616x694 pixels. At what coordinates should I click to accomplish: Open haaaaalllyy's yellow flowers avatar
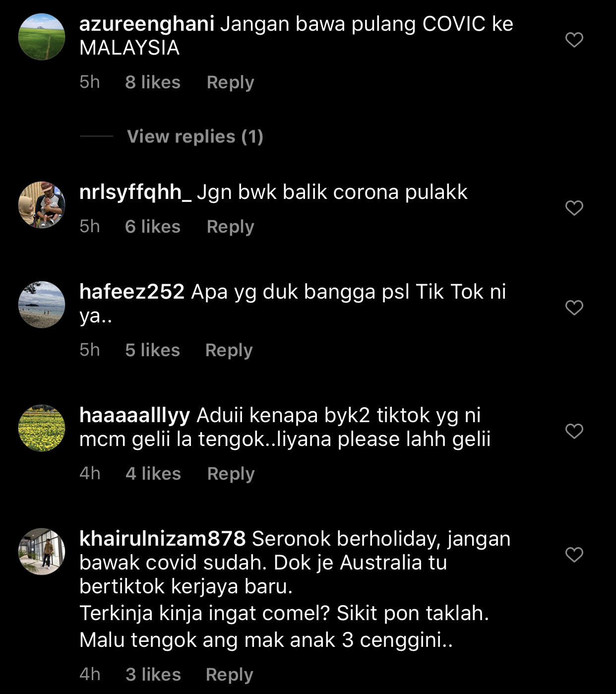pyautogui.click(x=42, y=428)
